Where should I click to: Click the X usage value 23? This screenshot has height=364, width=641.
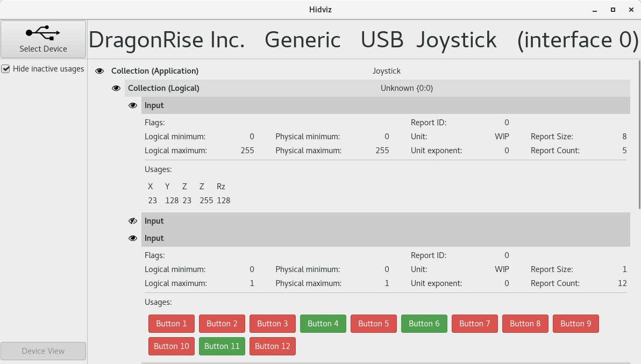(153, 201)
